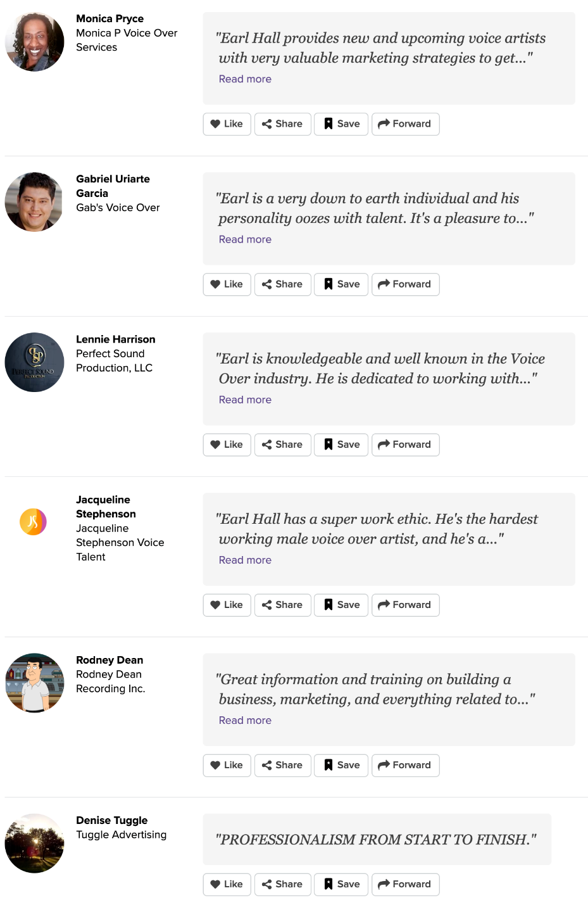The height and width of the screenshot is (912, 588).
Task: Like Monica Pryce's testimonial
Action: coord(227,124)
